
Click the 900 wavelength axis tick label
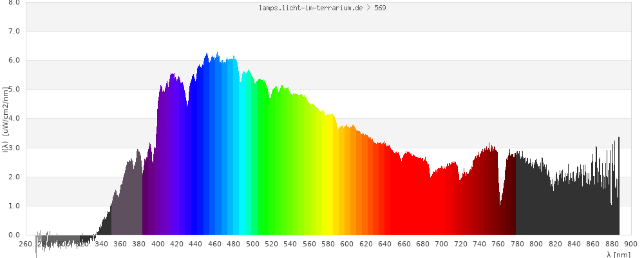[x=630, y=244]
